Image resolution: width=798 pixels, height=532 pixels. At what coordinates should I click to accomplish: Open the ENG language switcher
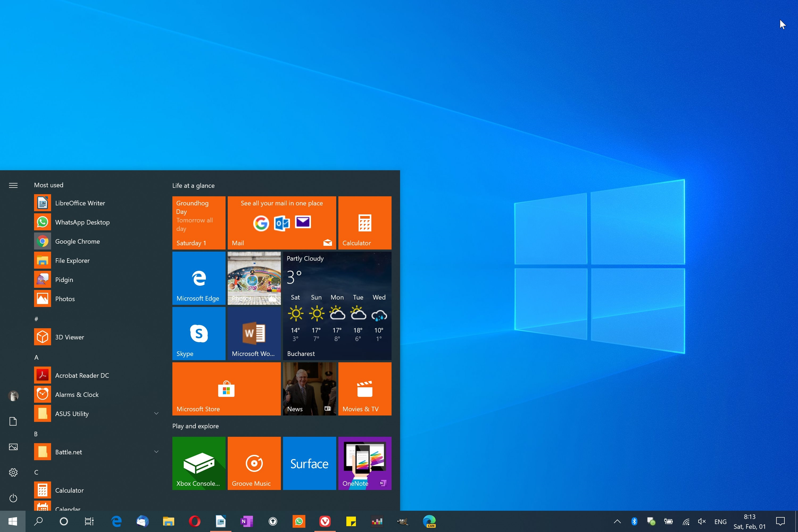pos(720,521)
